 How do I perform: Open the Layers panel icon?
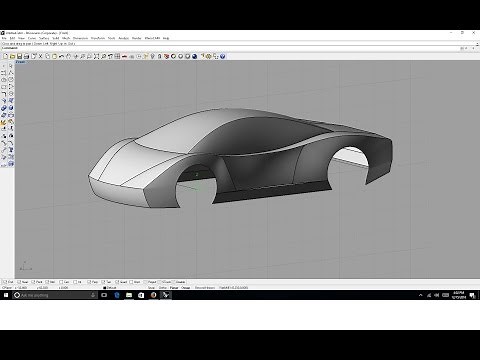point(166,56)
